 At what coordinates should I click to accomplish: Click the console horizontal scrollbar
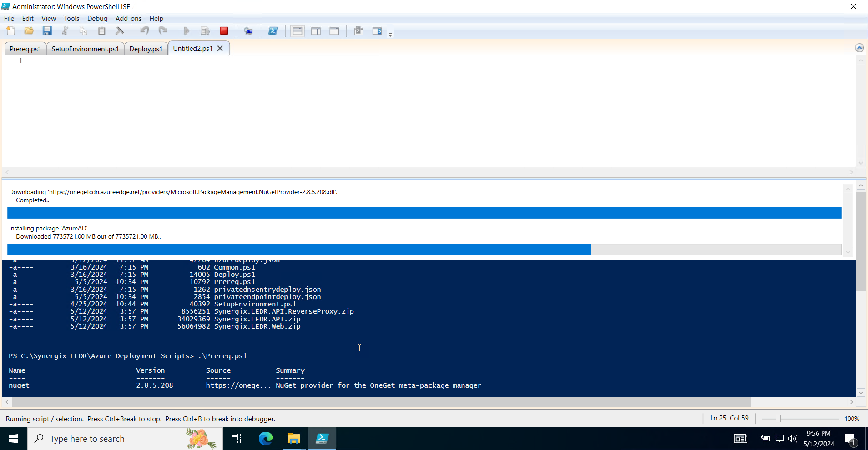(x=381, y=402)
